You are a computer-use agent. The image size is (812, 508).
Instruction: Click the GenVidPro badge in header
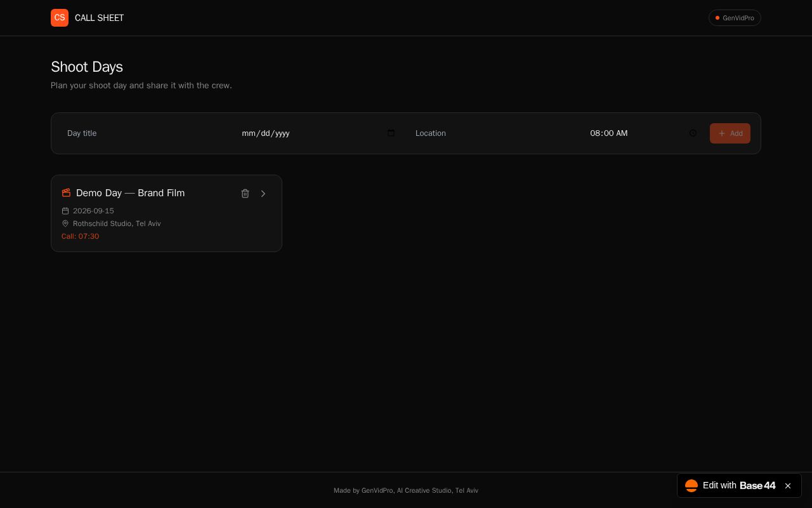click(x=735, y=18)
